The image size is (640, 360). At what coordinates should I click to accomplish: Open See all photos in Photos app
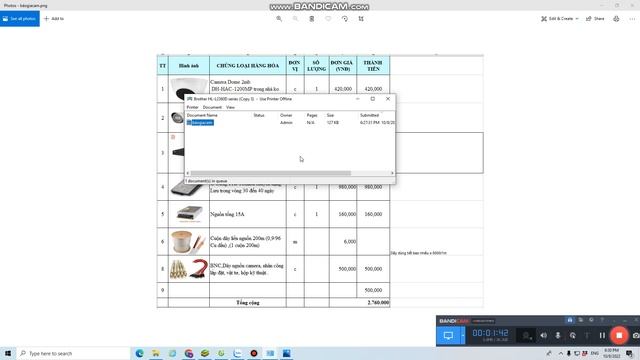tap(20, 19)
